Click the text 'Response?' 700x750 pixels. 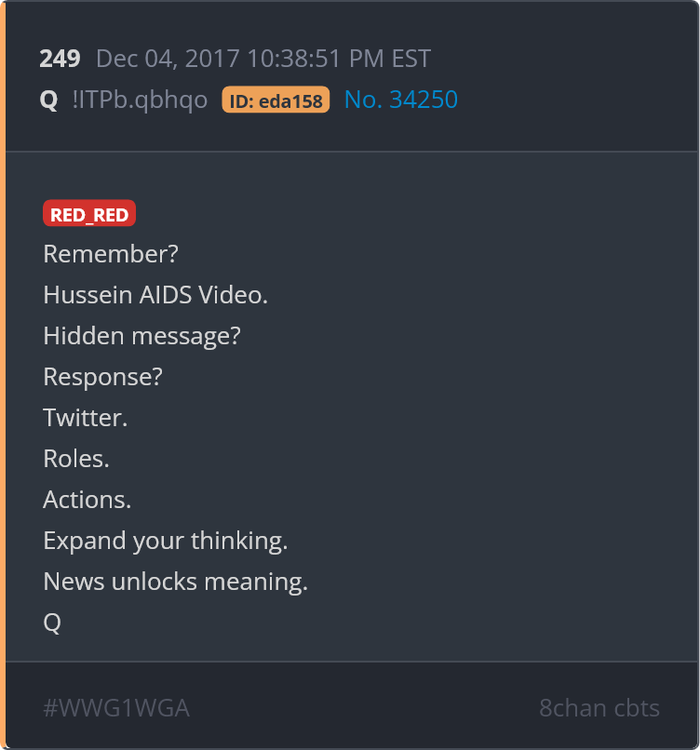tap(103, 377)
